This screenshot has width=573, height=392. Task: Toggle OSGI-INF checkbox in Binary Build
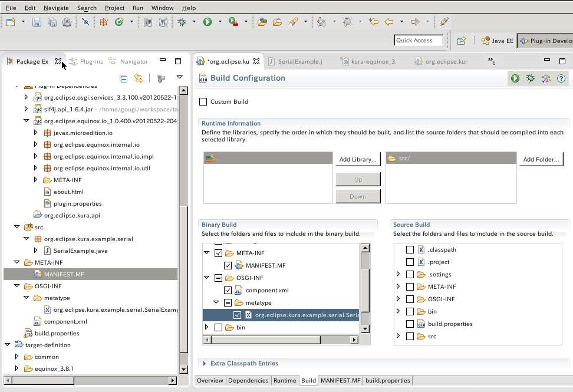[x=219, y=278]
